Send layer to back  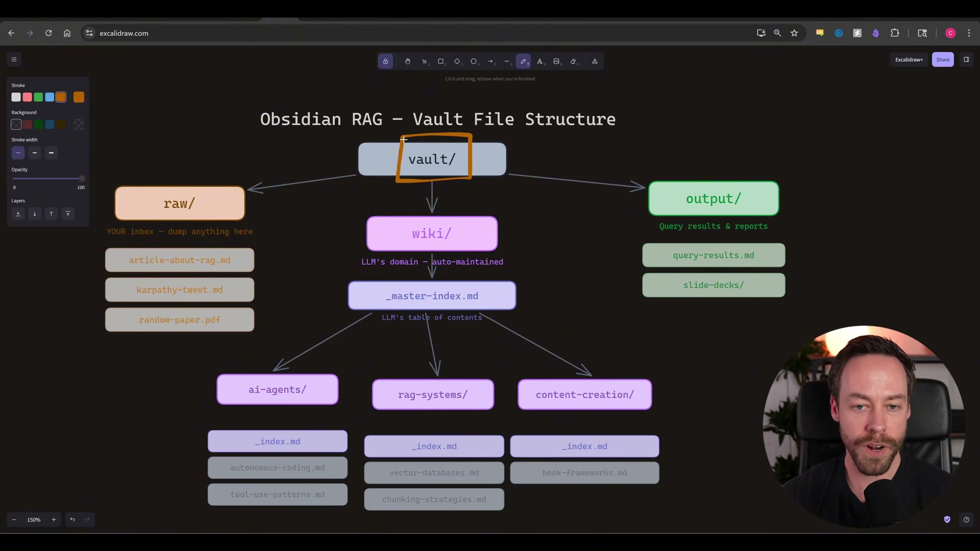18,214
